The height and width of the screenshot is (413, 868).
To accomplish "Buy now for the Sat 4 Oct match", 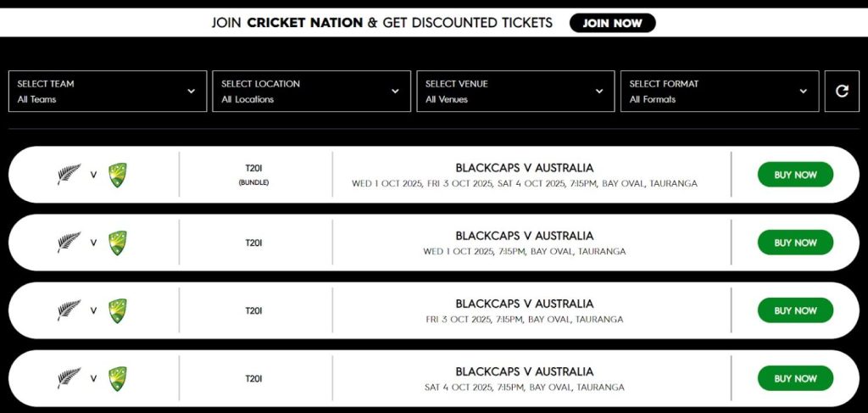I will (795, 378).
